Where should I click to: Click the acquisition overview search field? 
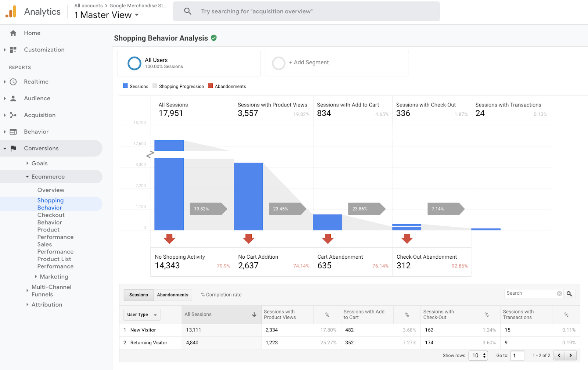(x=306, y=11)
